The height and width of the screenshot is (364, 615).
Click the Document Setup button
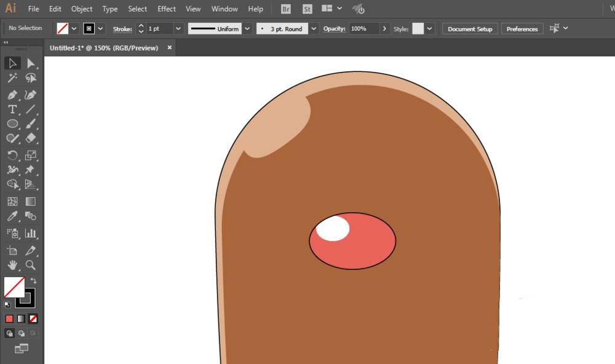tap(470, 29)
